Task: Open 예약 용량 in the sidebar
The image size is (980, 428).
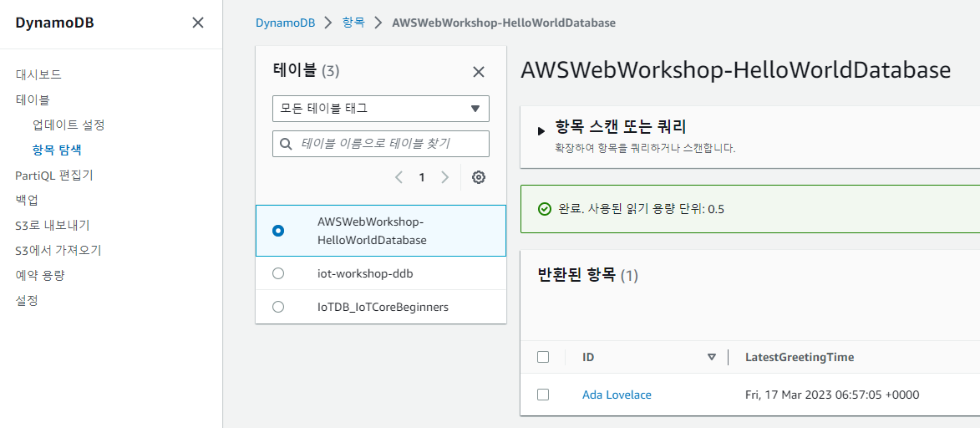Action: click(40, 275)
